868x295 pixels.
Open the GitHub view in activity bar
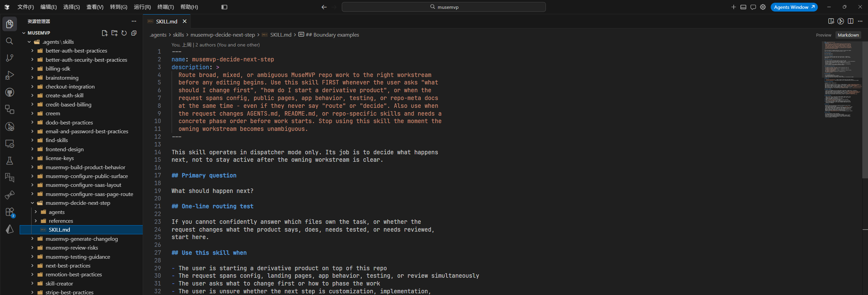(x=9, y=92)
